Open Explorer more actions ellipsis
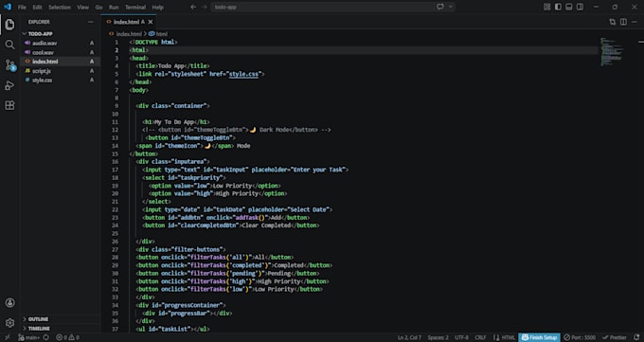 90,22
